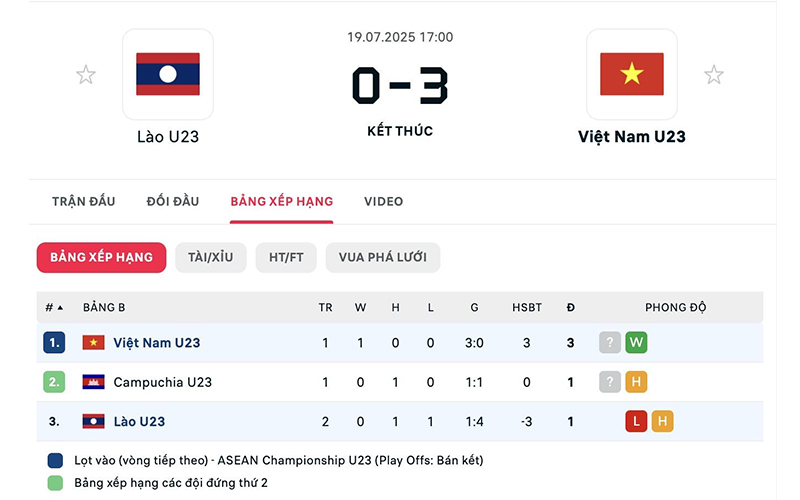Open the TRẬN ĐẤU tab
The width and height of the screenshot is (800, 500).
coord(84,202)
